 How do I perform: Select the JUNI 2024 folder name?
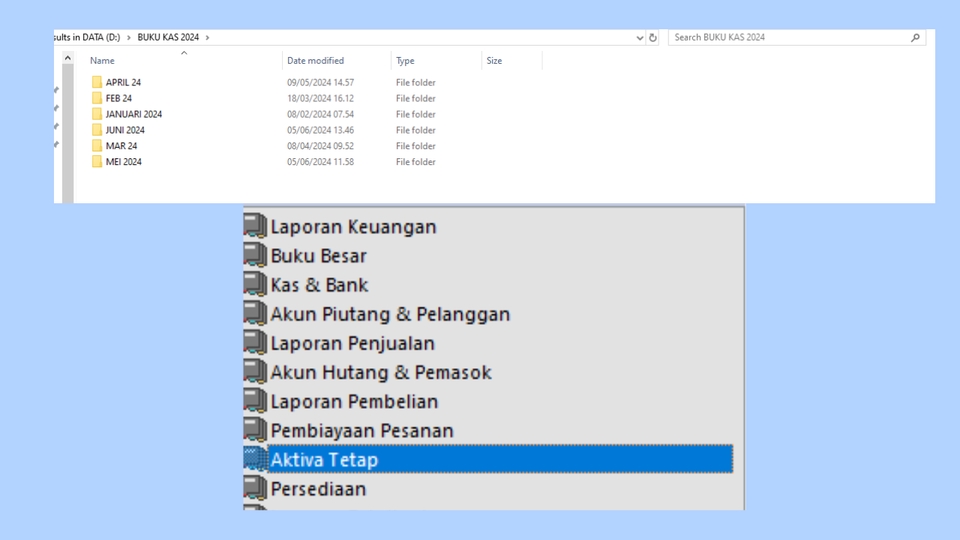(125, 130)
